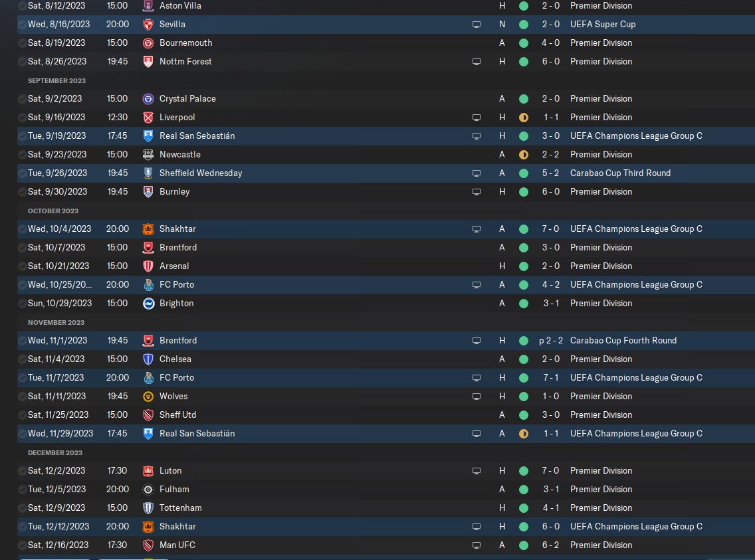Screen dimensions: 755x560
Task: Select the UEFA Super Cup competition link
Action: pyautogui.click(x=602, y=25)
